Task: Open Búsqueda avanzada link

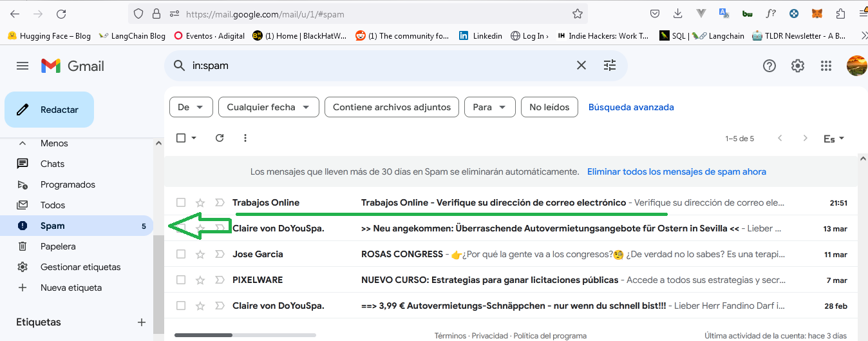Action: pyautogui.click(x=631, y=107)
